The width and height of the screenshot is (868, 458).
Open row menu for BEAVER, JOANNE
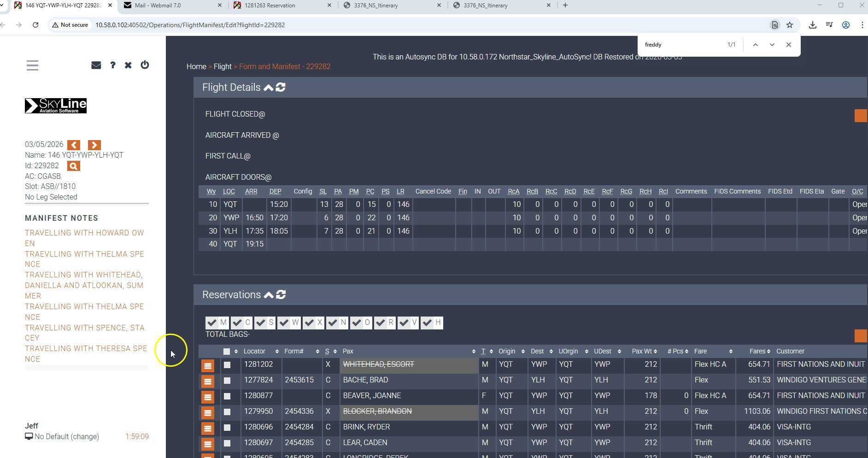point(208,397)
